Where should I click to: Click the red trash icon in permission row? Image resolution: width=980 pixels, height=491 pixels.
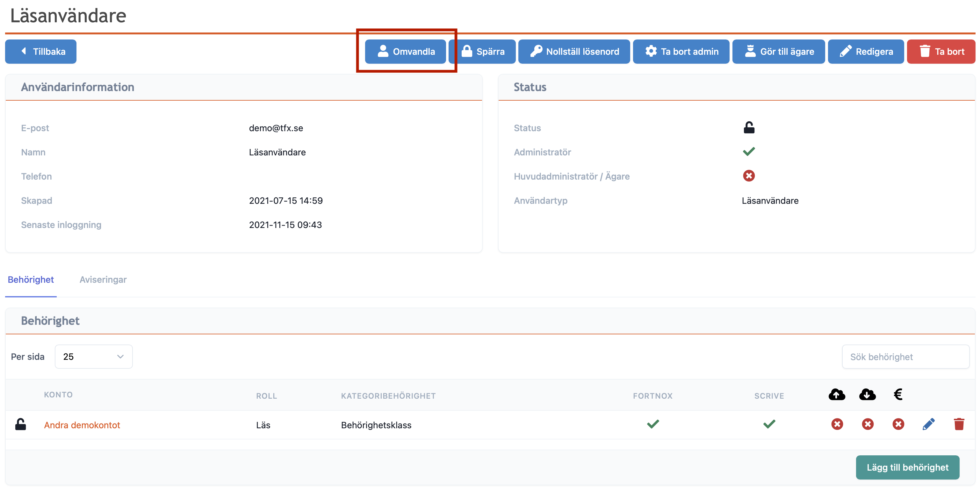point(959,424)
